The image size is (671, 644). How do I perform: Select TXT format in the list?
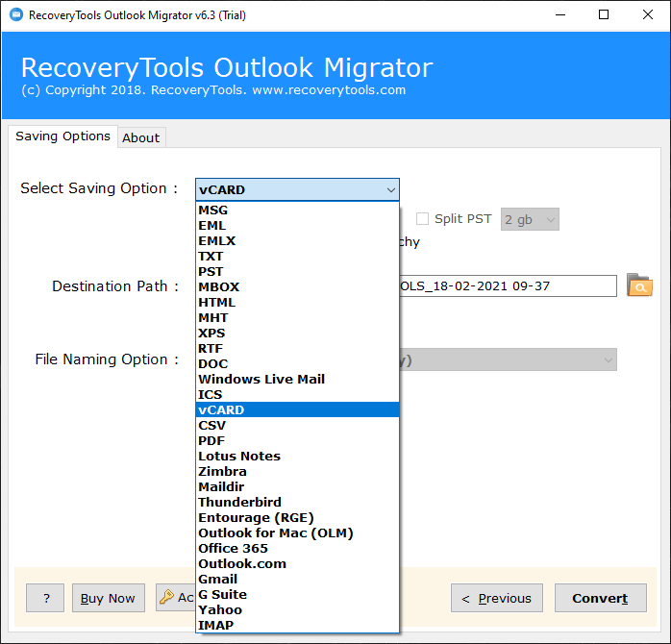[297, 257]
